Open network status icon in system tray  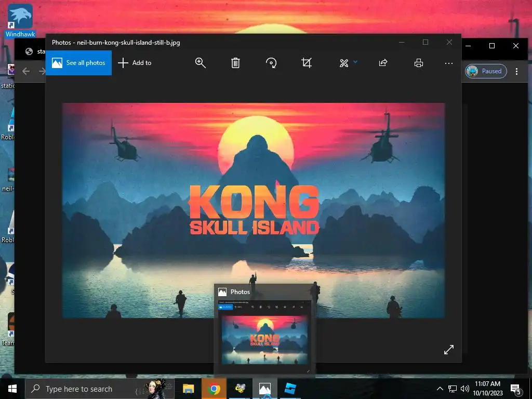pos(453,389)
